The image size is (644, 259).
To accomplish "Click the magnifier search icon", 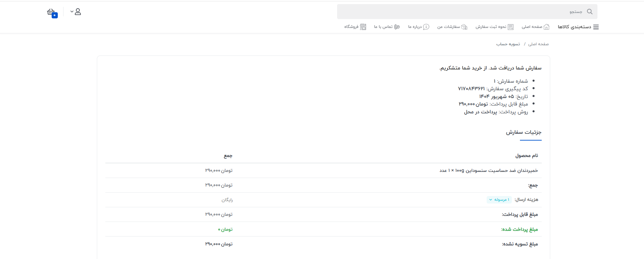I will 590,12.
